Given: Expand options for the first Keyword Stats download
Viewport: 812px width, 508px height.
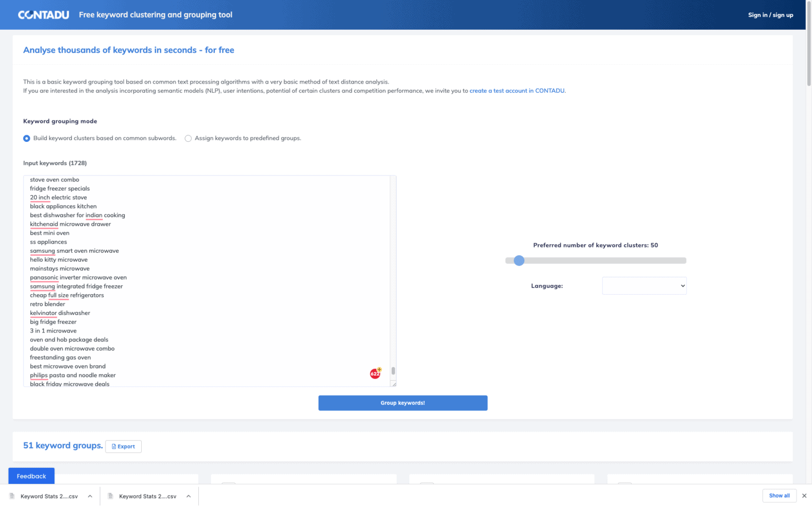Looking at the screenshot, I should tap(90, 496).
